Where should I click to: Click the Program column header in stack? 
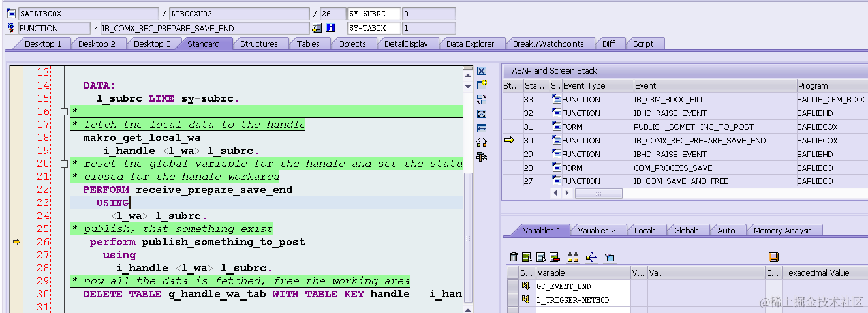[832, 85]
